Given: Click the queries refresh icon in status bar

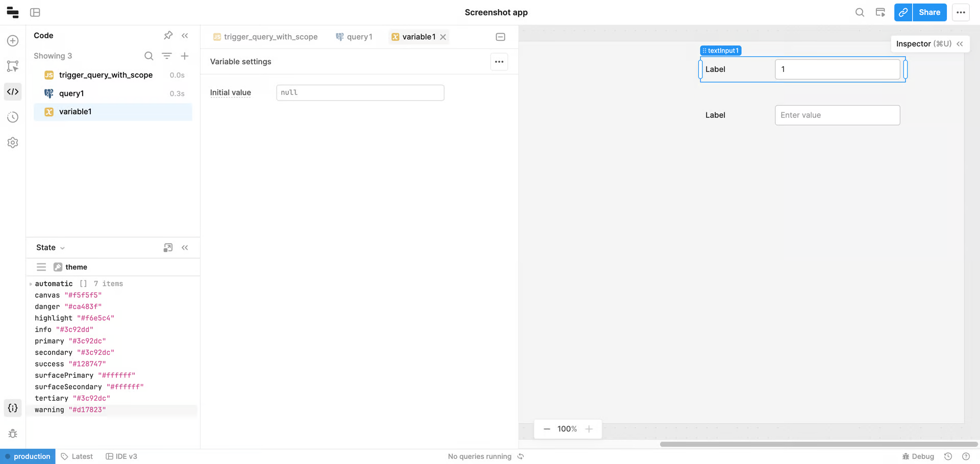Looking at the screenshot, I should [521, 456].
